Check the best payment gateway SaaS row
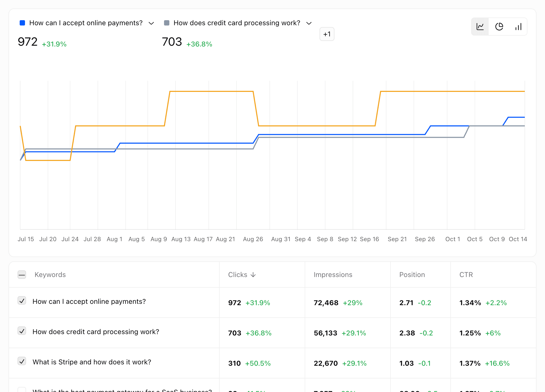545x392 pixels. pos(22,390)
